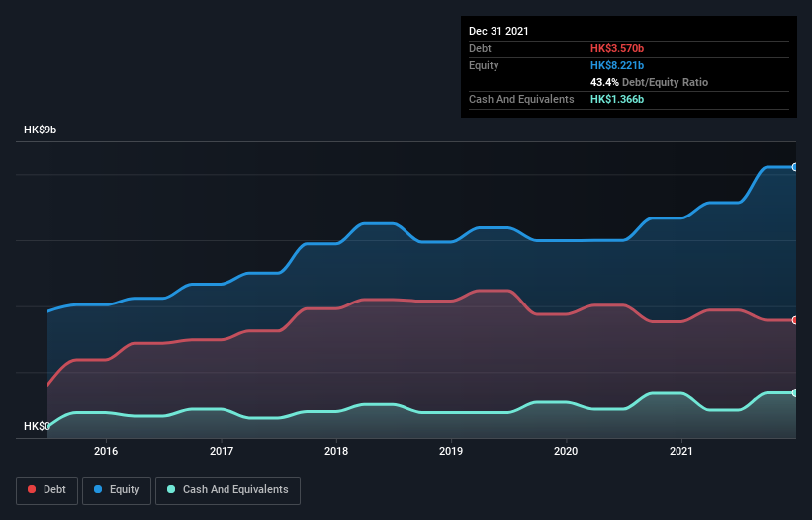812x520 pixels.
Task: Click the 2019 axis label
Action: [451, 451]
